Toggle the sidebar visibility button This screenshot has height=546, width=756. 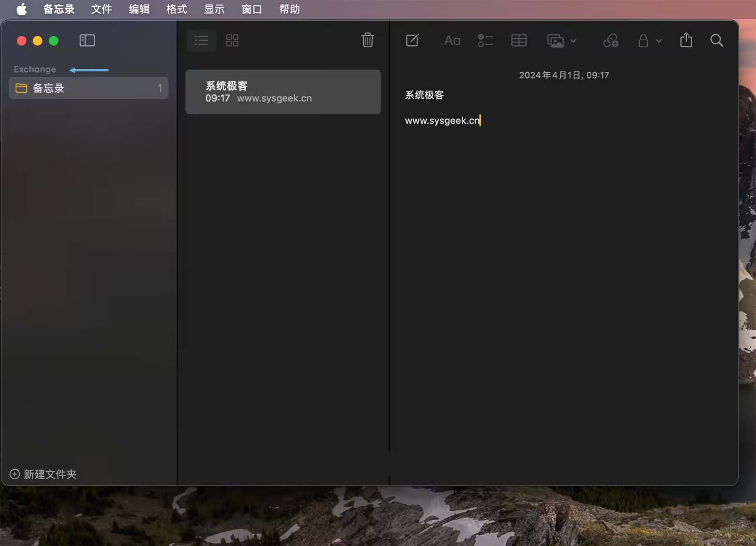(x=87, y=40)
